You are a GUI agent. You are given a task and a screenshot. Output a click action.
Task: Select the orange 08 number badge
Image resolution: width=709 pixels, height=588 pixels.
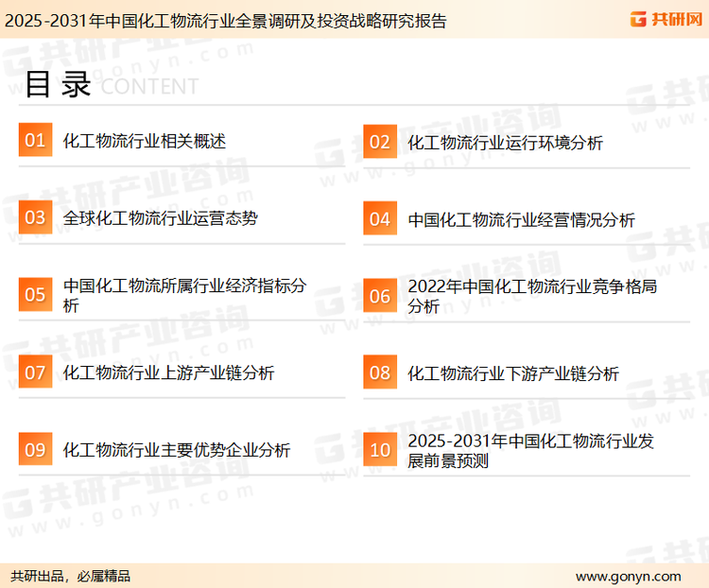click(380, 372)
